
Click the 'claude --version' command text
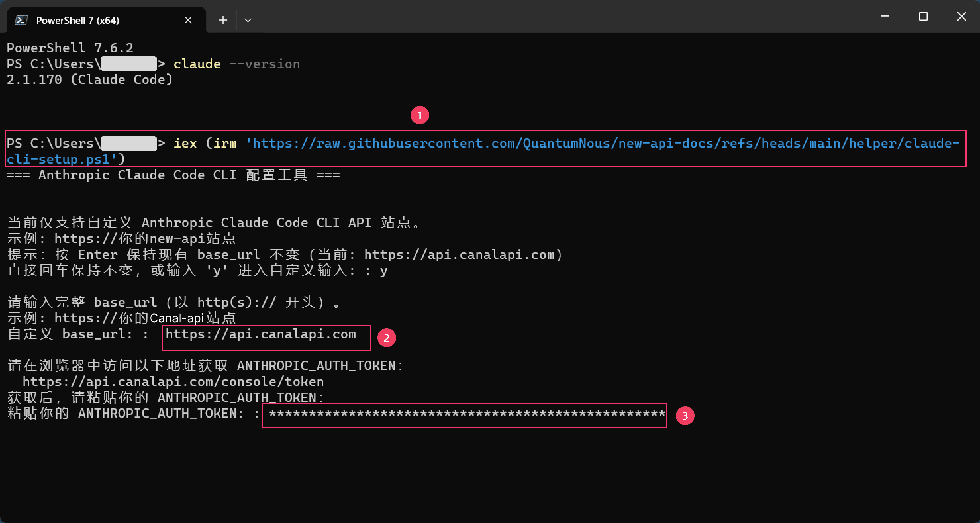237,64
